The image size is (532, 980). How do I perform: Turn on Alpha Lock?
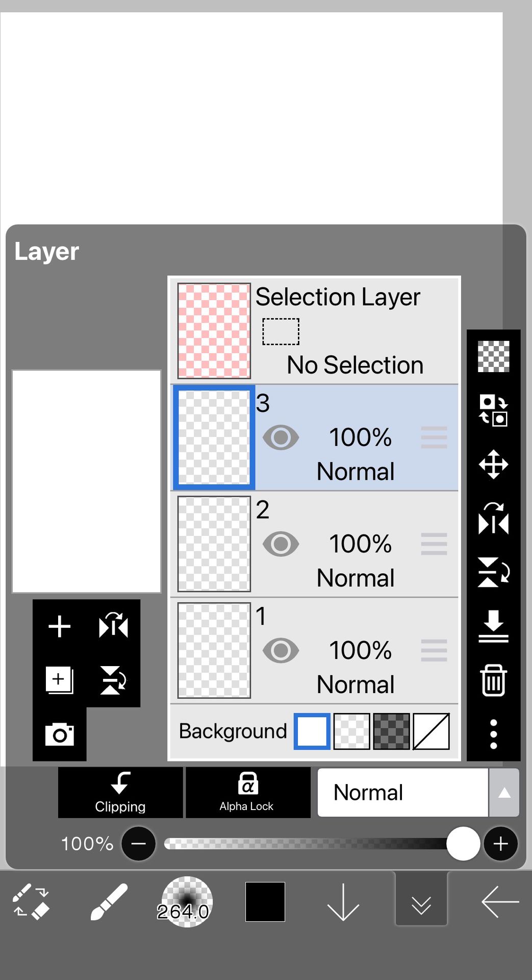[x=248, y=793]
